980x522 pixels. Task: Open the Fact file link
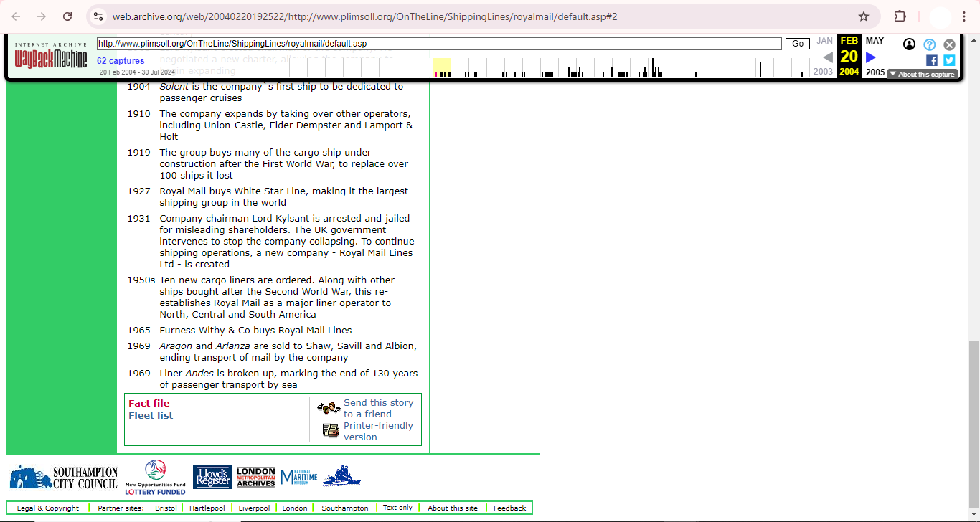pyautogui.click(x=149, y=403)
